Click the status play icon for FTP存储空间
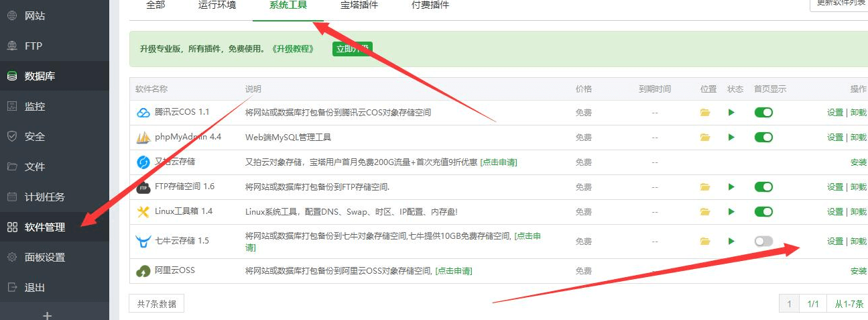This screenshot has height=320, width=868. click(731, 187)
